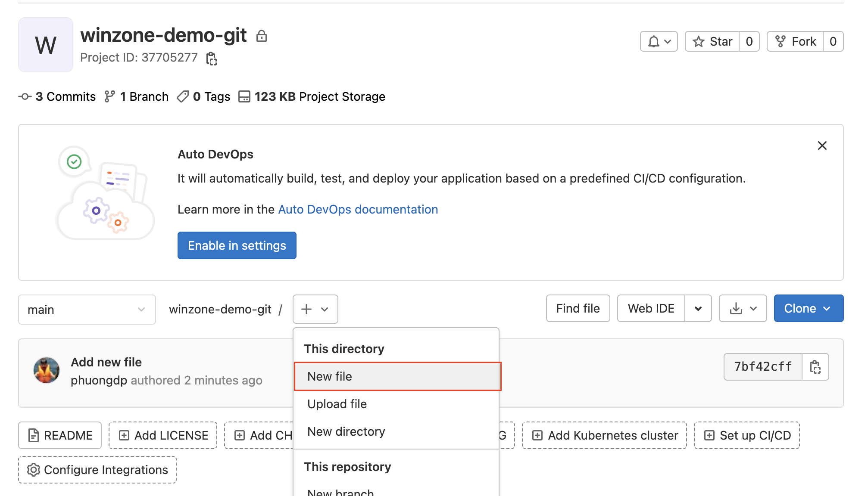Dismiss the Auto DevOps banner
The height and width of the screenshot is (496, 868).
pyautogui.click(x=822, y=146)
